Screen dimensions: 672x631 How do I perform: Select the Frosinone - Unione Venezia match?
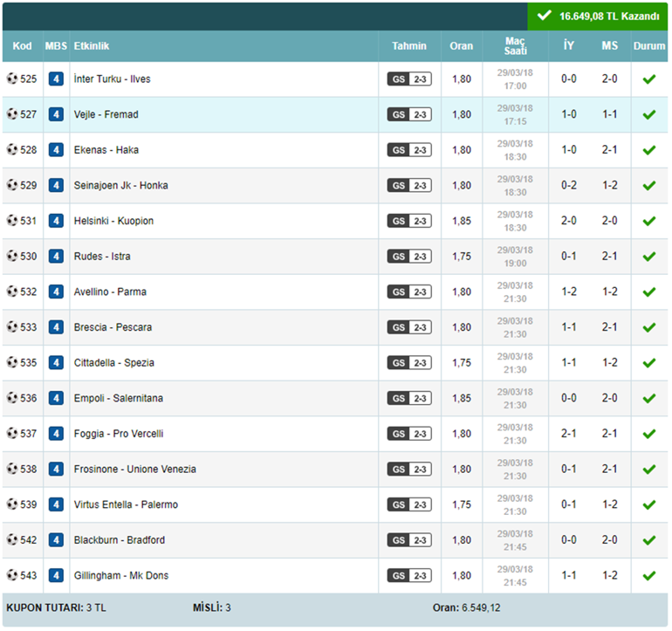click(134, 470)
